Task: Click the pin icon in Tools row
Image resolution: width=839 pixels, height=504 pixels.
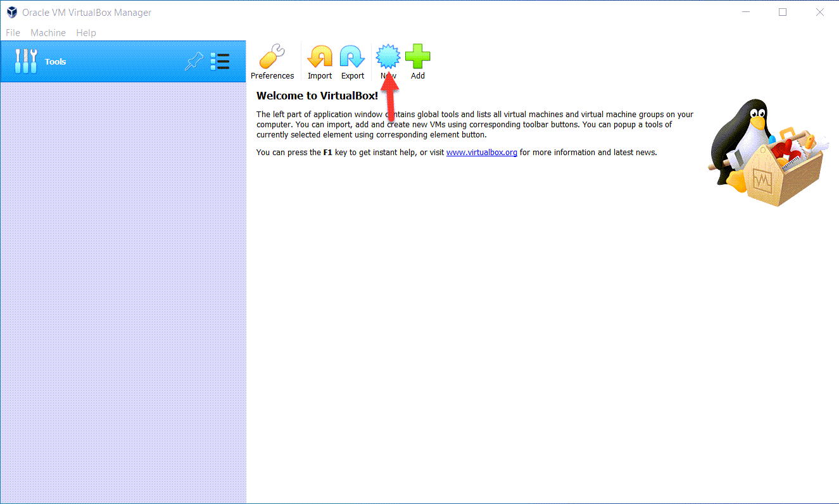Action: click(193, 61)
